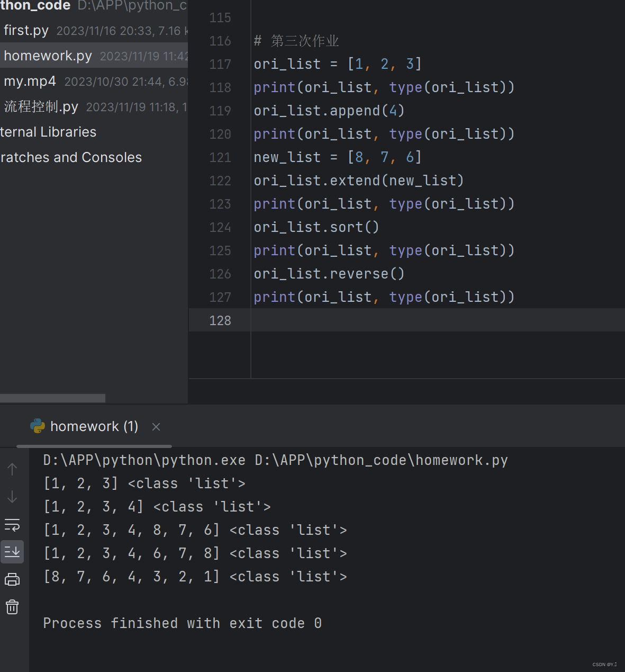Disable scroll to end in console
Image resolution: width=625 pixels, height=672 pixels.
pos(12,551)
